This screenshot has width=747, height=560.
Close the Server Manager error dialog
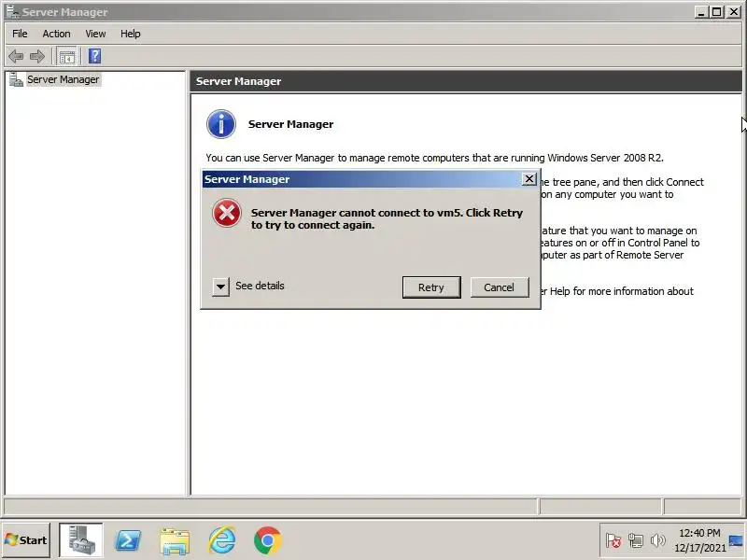coord(529,179)
